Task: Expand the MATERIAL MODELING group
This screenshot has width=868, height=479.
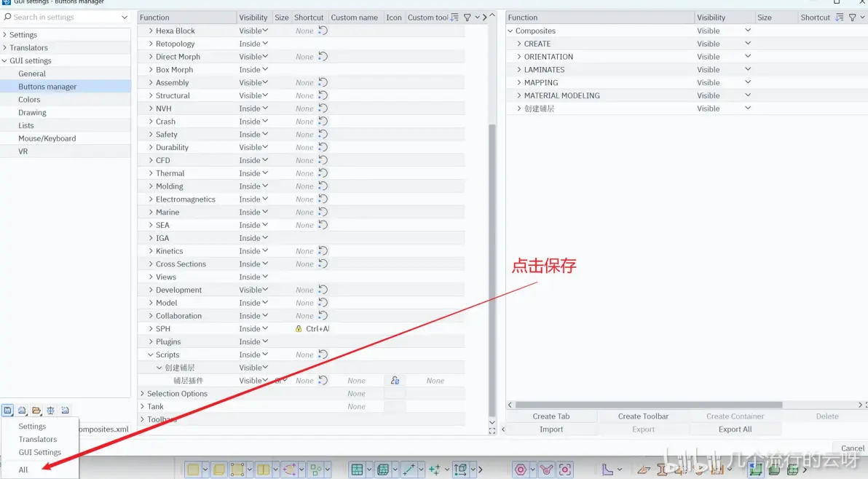Action: (x=519, y=95)
